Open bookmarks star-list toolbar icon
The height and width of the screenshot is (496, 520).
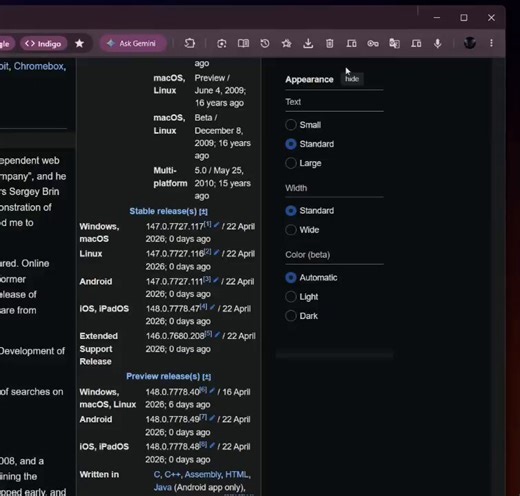(x=286, y=43)
